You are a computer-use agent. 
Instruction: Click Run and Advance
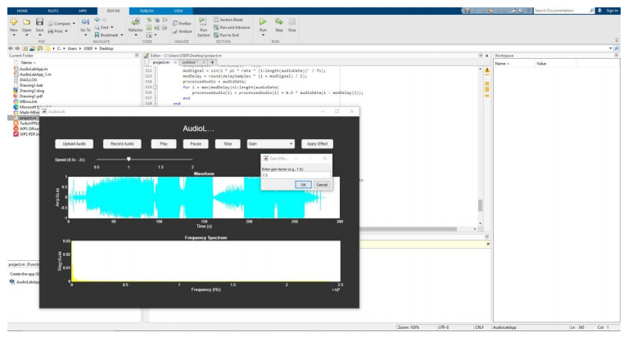tap(232, 27)
